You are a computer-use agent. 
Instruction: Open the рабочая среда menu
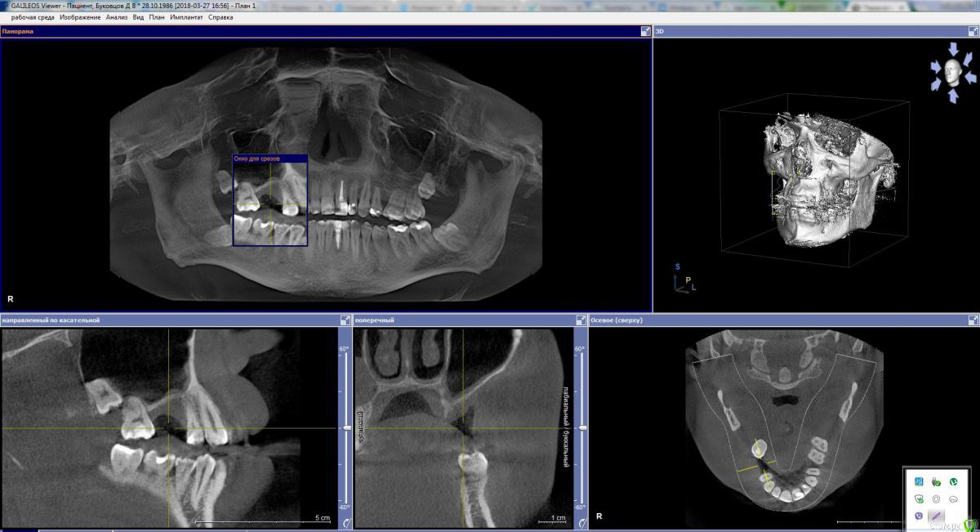33,17
